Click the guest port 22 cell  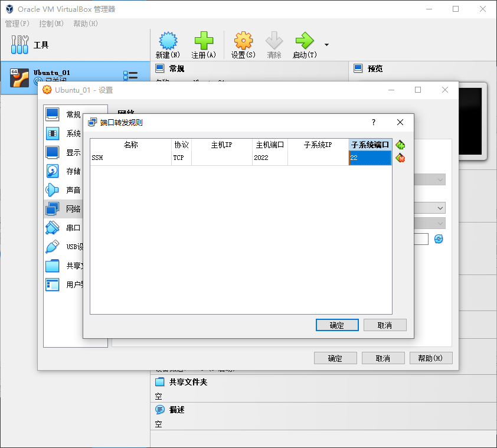tap(370, 158)
